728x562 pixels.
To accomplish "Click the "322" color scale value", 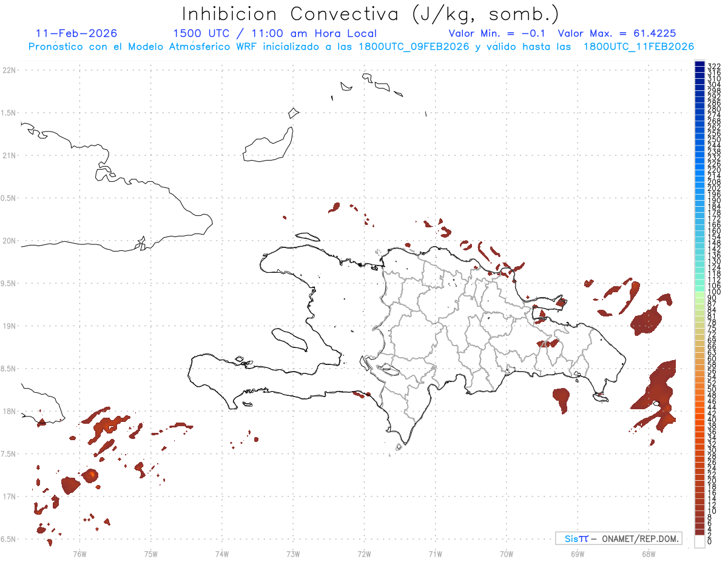I will 713,66.
